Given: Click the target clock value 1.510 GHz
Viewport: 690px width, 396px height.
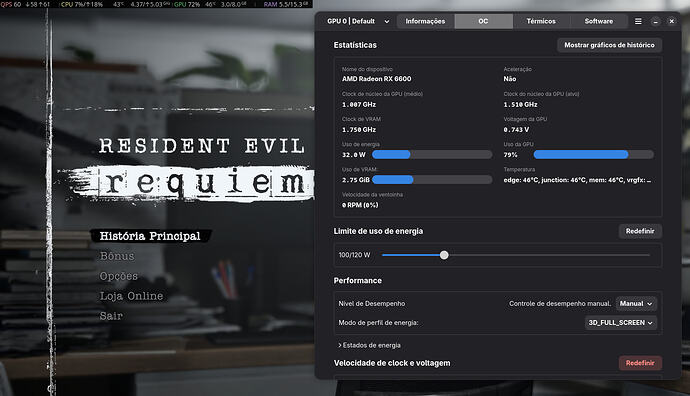Looking at the screenshot, I should click(520, 105).
